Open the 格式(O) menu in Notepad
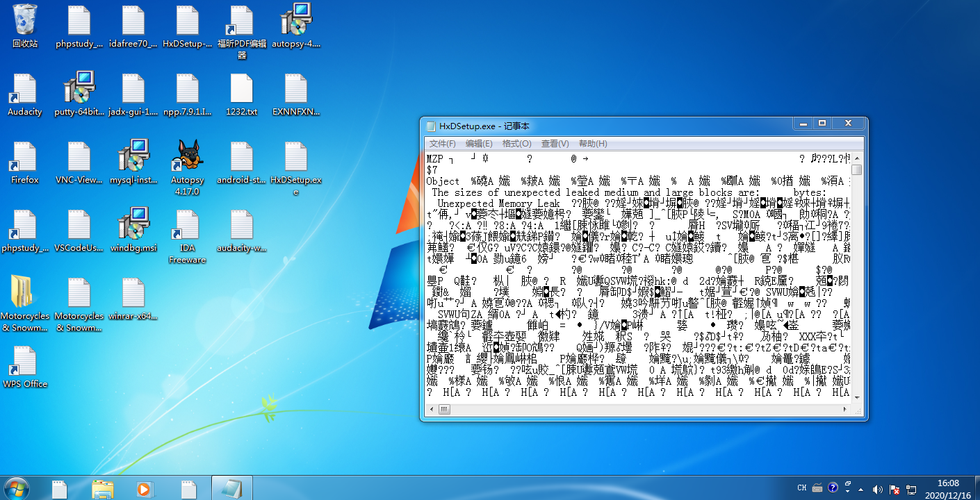This screenshot has height=500, width=980. pyautogui.click(x=516, y=143)
